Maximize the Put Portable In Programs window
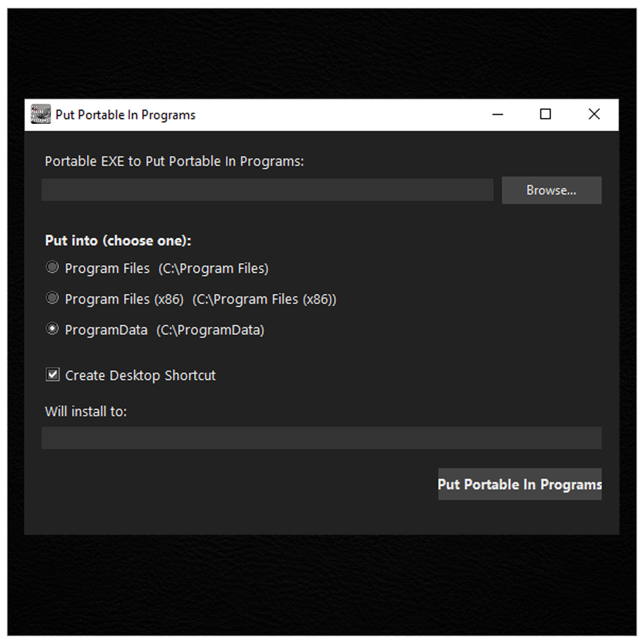Viewport: 644px width, 644px height. [x=545, y=114]
